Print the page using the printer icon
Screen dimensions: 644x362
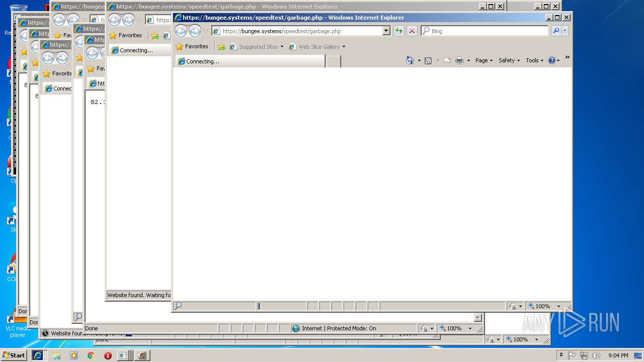click(459, 60)
